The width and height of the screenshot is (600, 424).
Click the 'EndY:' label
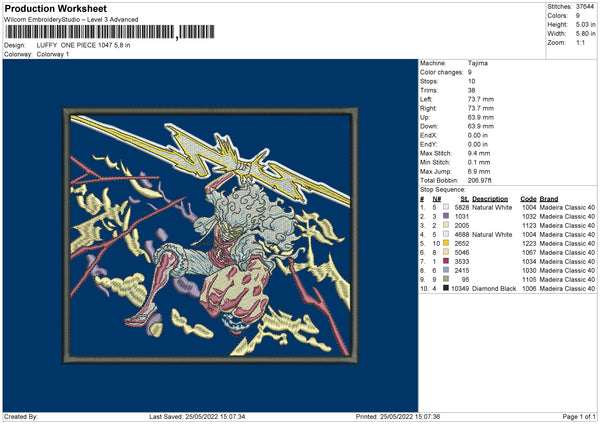pyautogui.click(x=428, y=145)
